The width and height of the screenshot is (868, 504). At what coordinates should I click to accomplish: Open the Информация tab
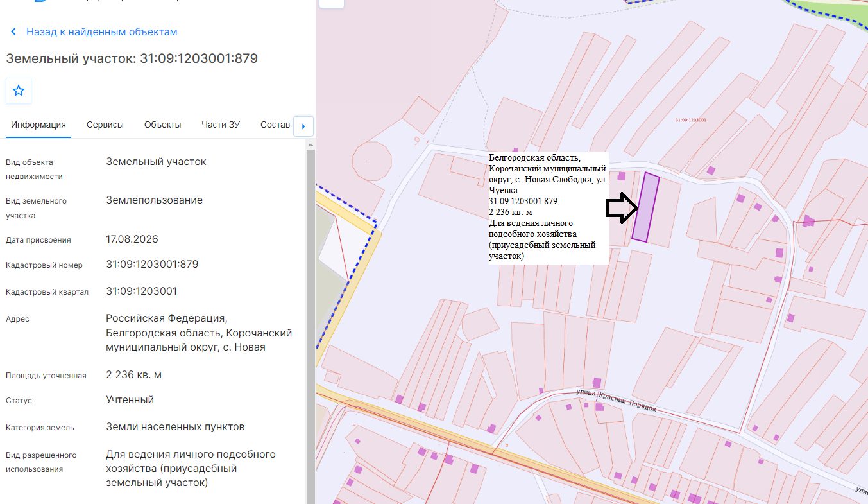click(x=38, y=125)
